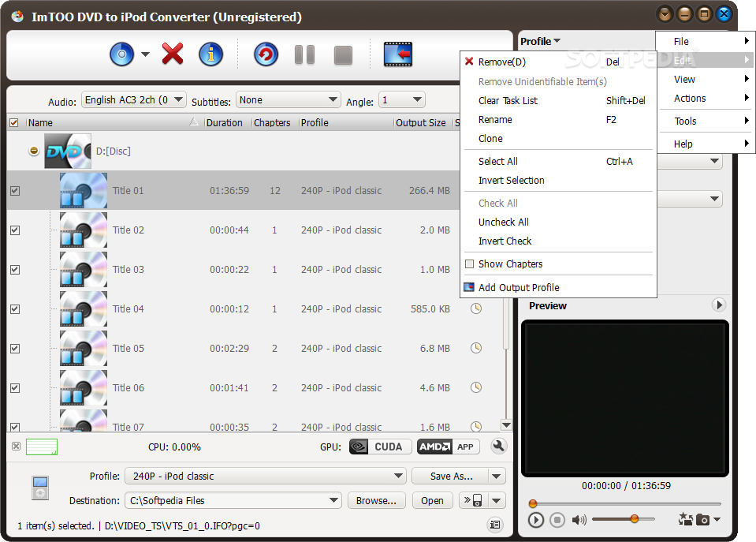Click the list scrollbar down arrow
Image resolution: width=756 pixels, height=542 pixels.
(x=506, y=425)
